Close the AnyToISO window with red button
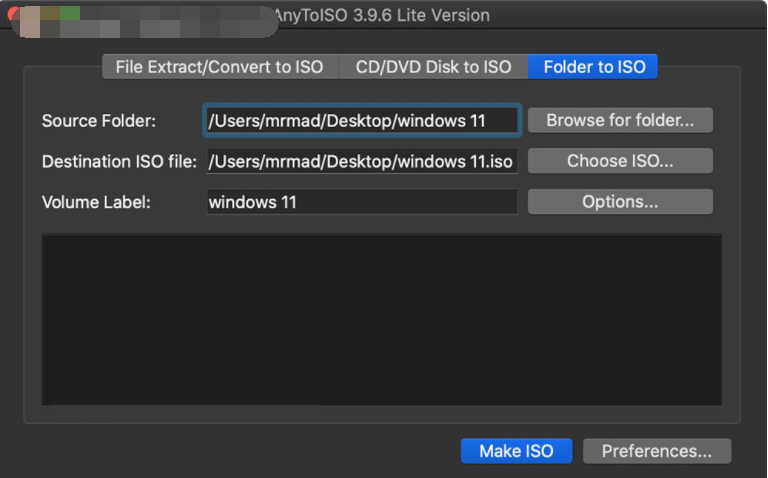The width and height of the screenshot is (768, 478). coord(13,15)
